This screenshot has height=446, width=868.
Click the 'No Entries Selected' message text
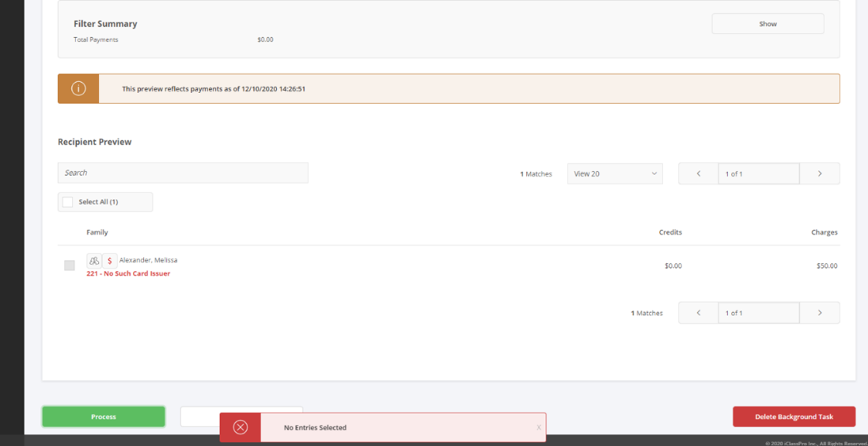tap(315, 428)
